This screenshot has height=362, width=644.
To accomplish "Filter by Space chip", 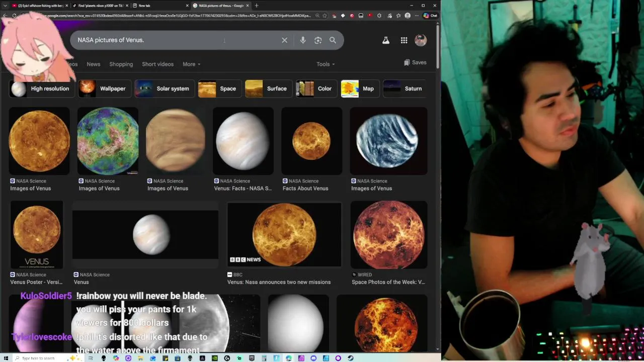I will (219, 88).
